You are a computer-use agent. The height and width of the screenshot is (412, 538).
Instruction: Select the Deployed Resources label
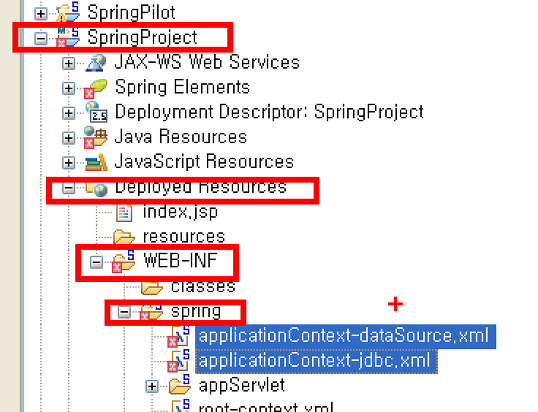point(201,188)
